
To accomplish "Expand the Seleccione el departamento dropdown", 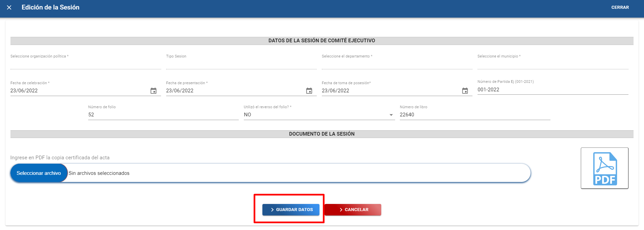I will tap(397, 64).
